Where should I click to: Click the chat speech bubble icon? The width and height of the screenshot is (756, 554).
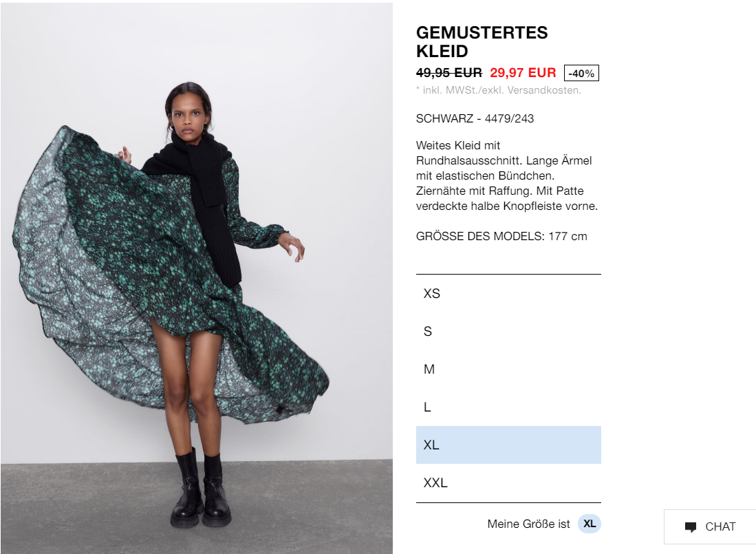pyautogui.click(x=691, y=527)
